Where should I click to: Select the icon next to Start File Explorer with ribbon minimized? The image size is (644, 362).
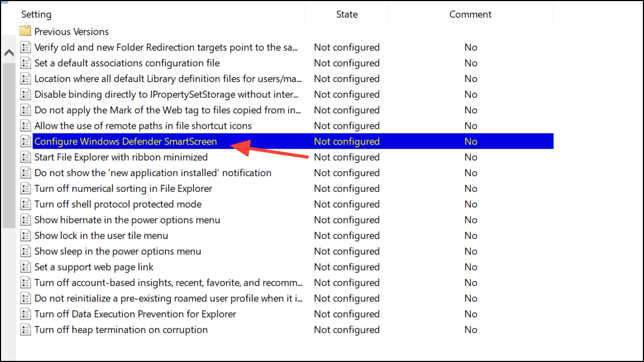click(25, 157)
